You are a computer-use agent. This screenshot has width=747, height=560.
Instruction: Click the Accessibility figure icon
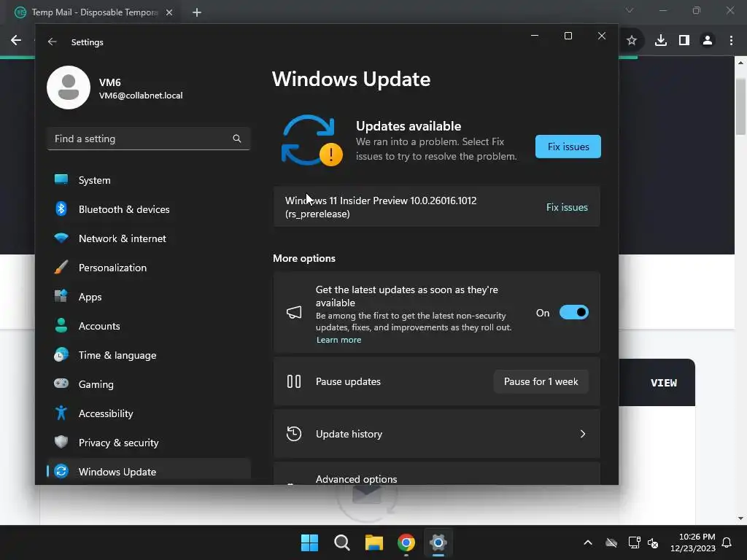click(x=61, y=413)
